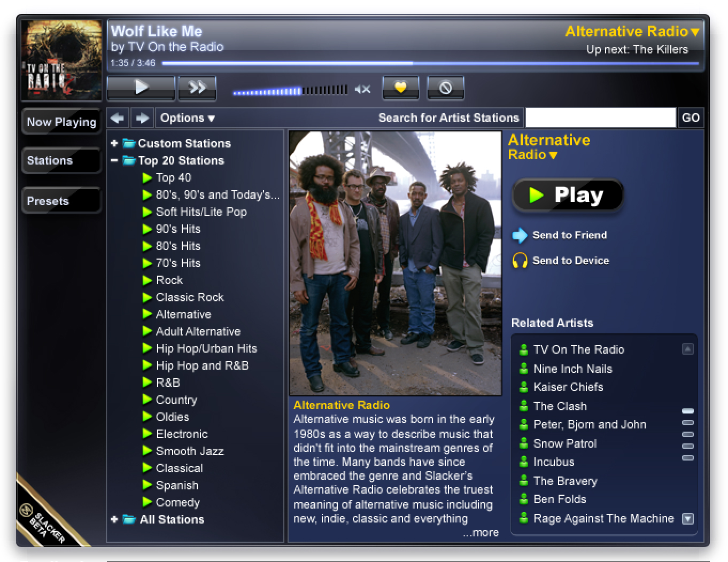This screenshot has height=562, width=728.
Task: Click the Send to Friend link
Action: coord(560,235)
